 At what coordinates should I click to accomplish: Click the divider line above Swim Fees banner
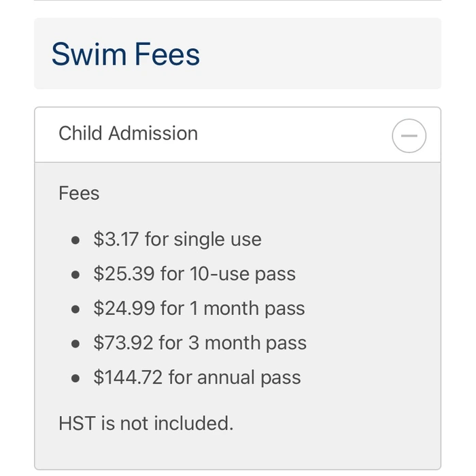237,1
